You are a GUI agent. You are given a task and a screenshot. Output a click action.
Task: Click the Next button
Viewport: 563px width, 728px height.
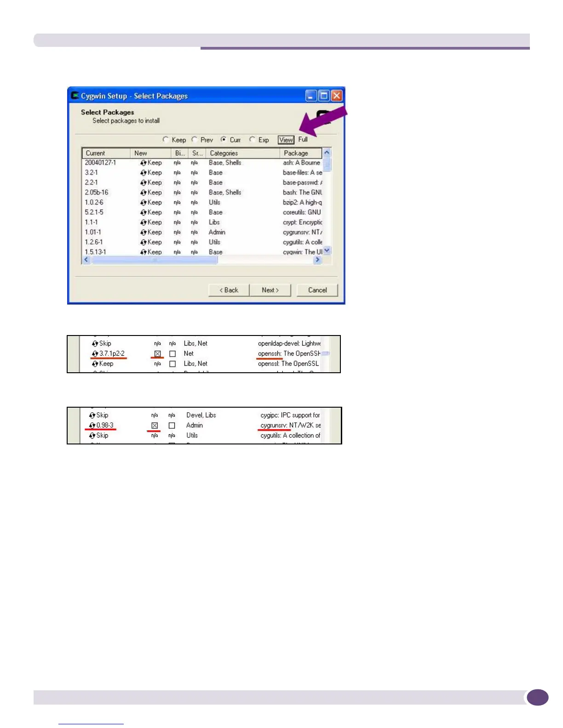pos(270,290)
